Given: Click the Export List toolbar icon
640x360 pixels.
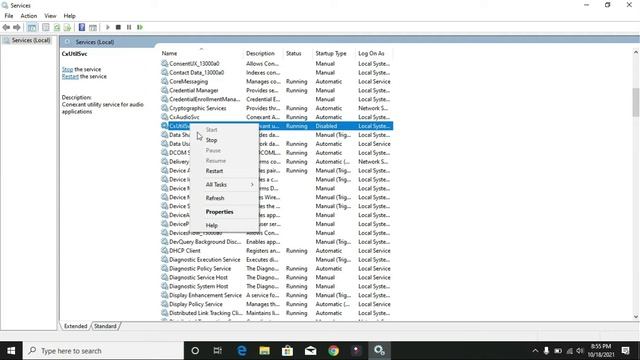Looking at the screenshot, I should point(67,27).
